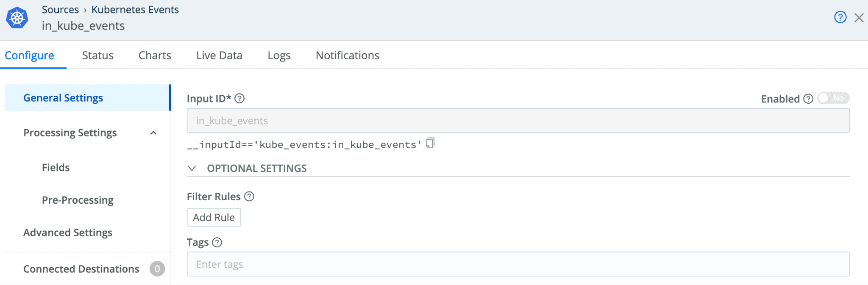Click the Input ID help icon
Image resolution: width=868 pixels, height=285 pixels.
(239, 99)
